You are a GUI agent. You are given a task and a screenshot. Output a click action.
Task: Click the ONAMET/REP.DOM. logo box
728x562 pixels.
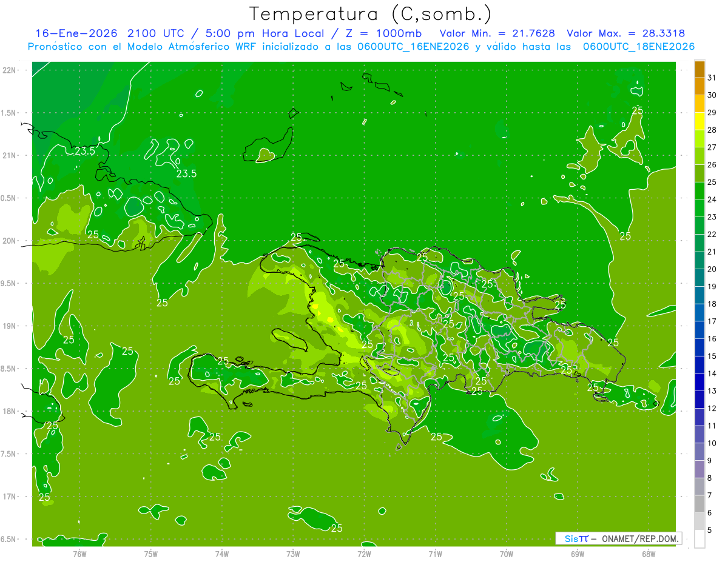(x=619, y=538)
